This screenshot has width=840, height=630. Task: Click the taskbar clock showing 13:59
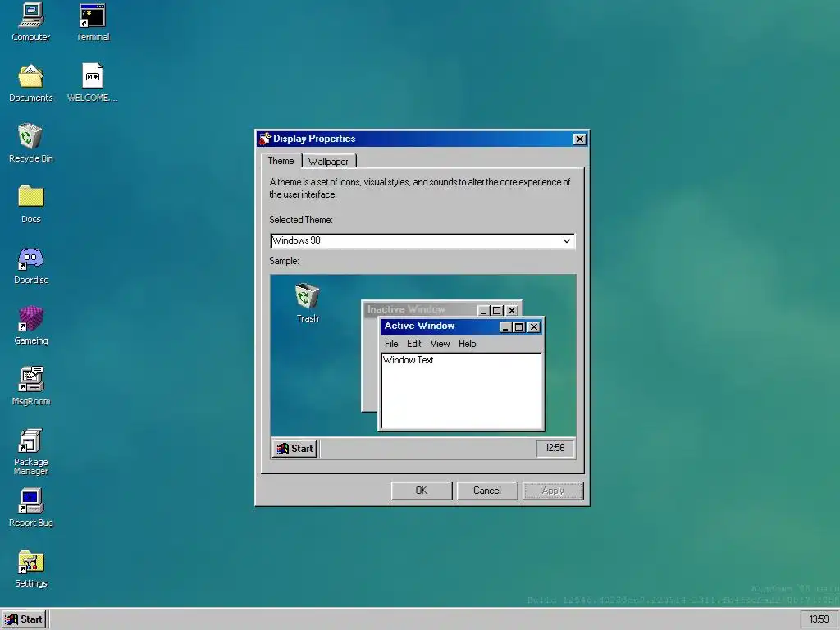[x=819, y=619]
